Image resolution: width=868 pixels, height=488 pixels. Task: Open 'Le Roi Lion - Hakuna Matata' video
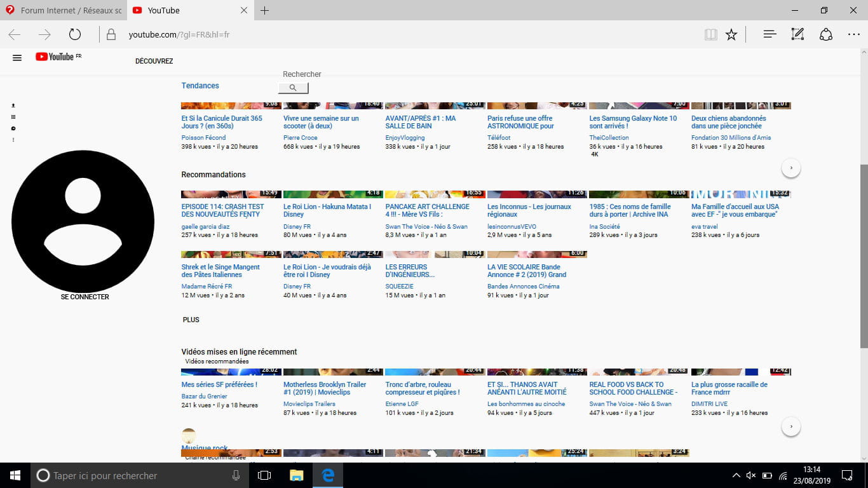pyautogui.click(x=327, y=210)
